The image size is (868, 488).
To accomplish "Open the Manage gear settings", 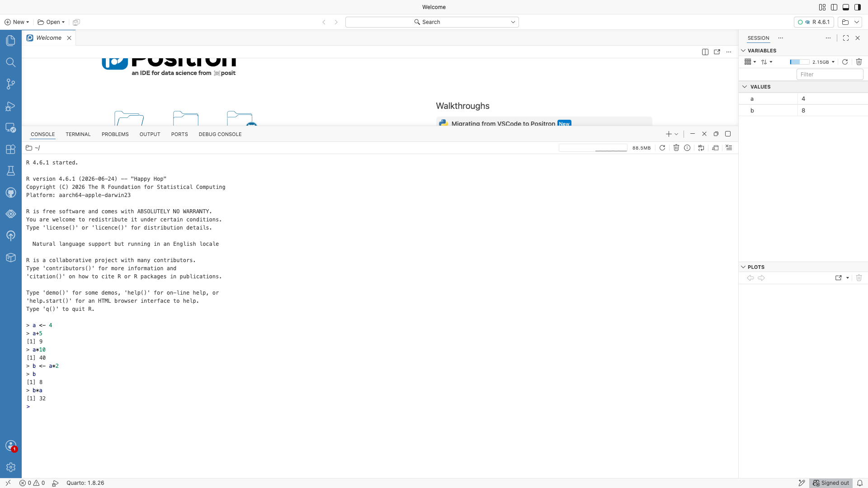I will click(x=11, y=467).
